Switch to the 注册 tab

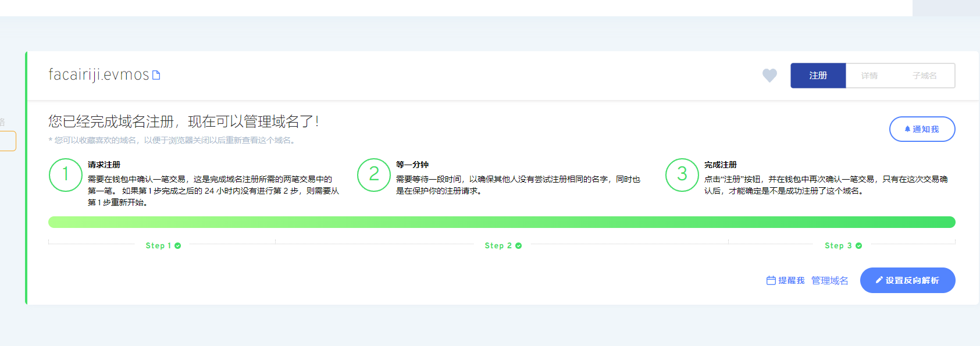tap(818, 76)
